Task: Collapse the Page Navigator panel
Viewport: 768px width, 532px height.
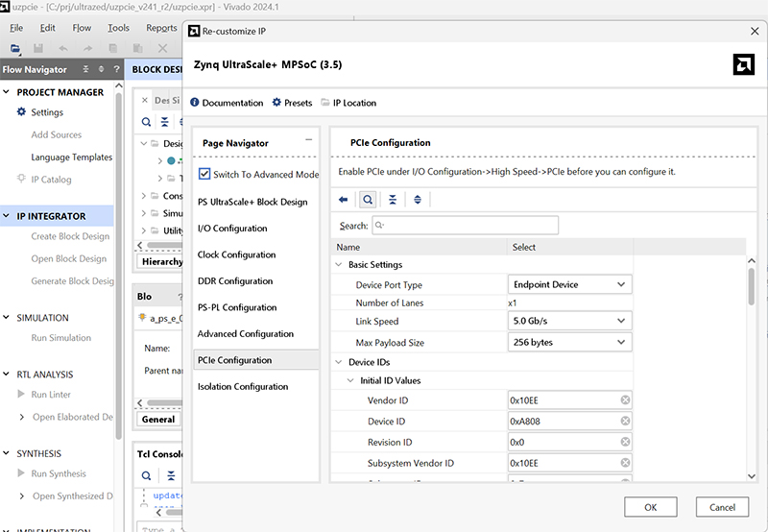Action: (x=308, y=140)
